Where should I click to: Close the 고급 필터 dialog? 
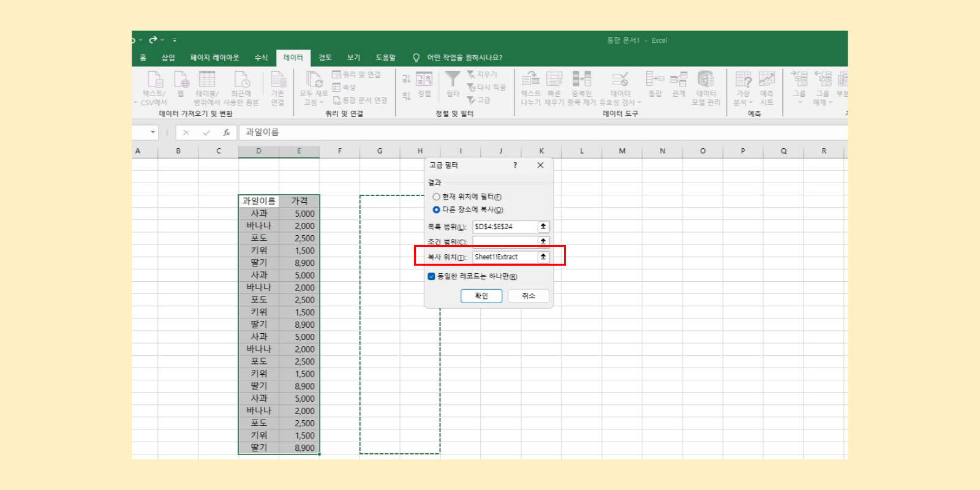point(540,165)
